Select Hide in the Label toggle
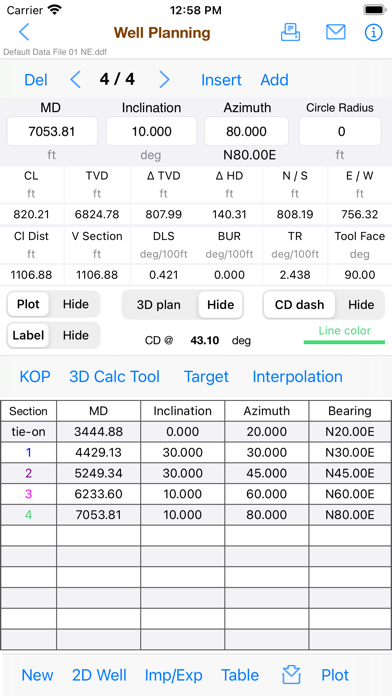Viewport: 392px width, 696px height. coord(75,336)
